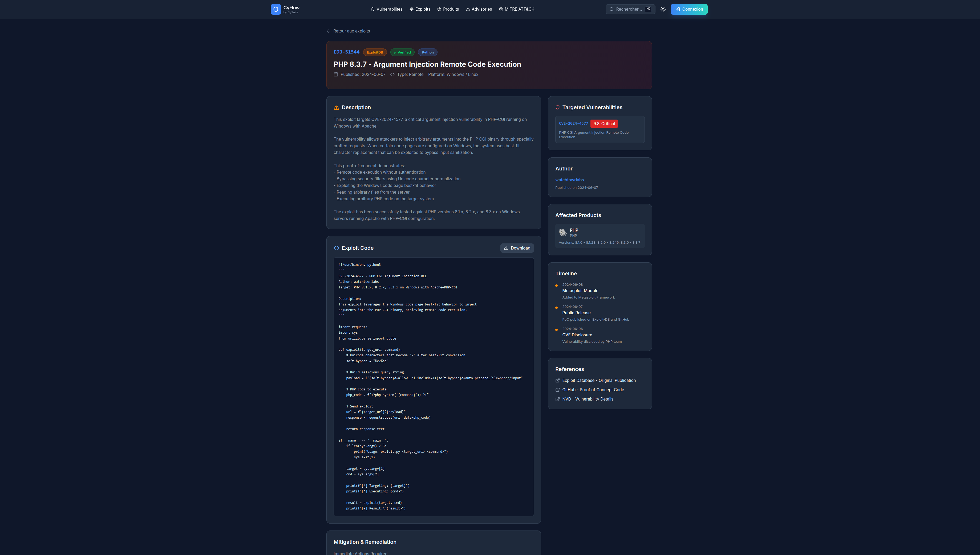Download the exploit code

click(x=517, y=248)
